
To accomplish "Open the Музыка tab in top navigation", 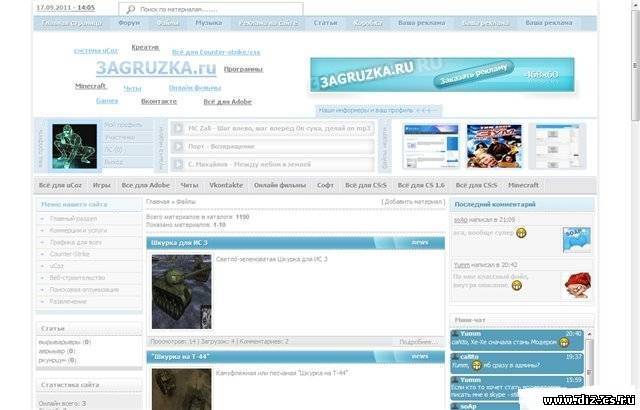I will [x=208, y=21].
